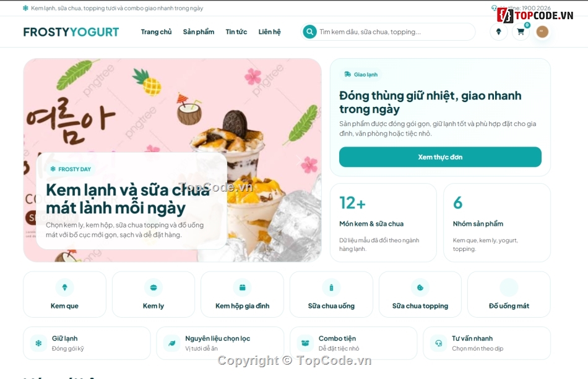Select the Kem ly category card
Viewport: 588px width, 379px height.
(x=153, y=294)
